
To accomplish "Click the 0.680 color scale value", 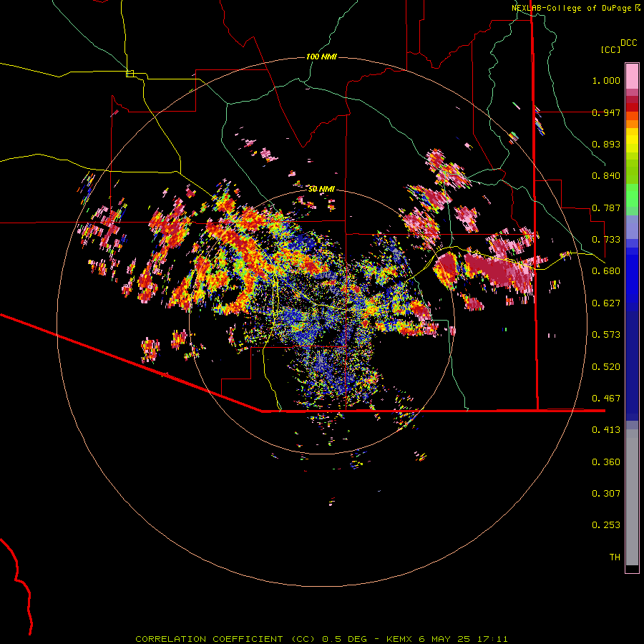I will click(x=606, y=271).
